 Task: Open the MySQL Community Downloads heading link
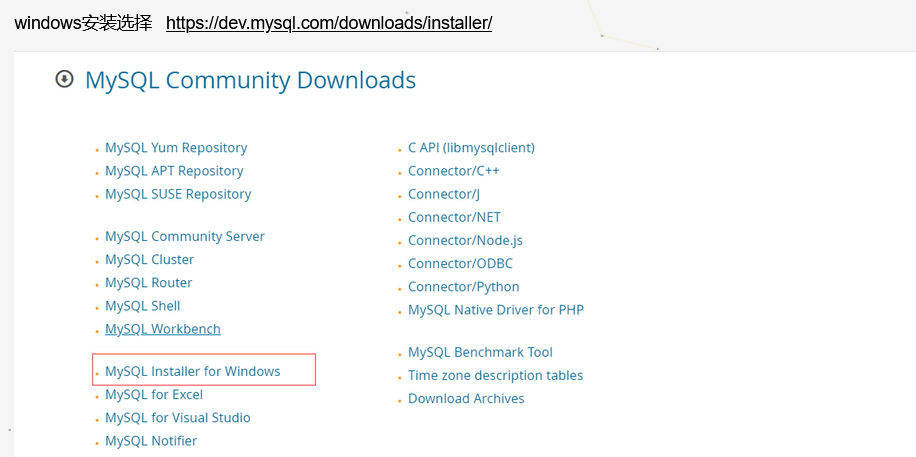(x=250, y=80)
